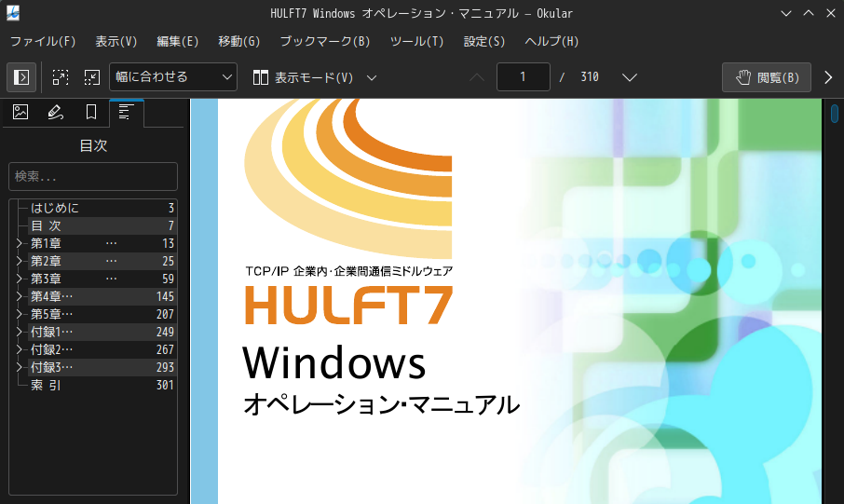Click the document vertical scrollbar handle

(x=835, y=114)
